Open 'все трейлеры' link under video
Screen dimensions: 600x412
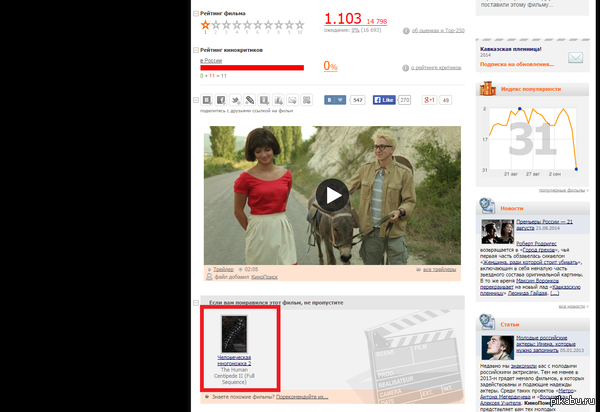[x=440, y=269]
